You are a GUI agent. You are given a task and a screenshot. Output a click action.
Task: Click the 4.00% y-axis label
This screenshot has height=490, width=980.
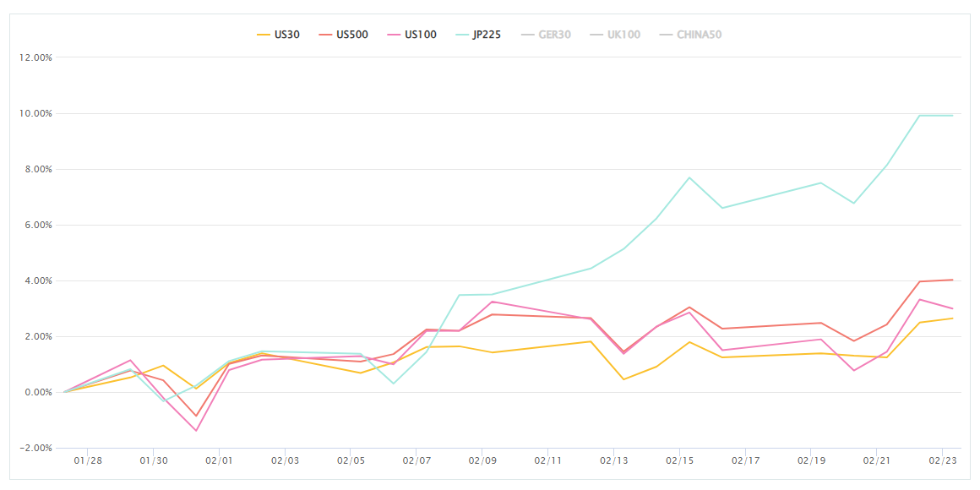pos(39,281)
